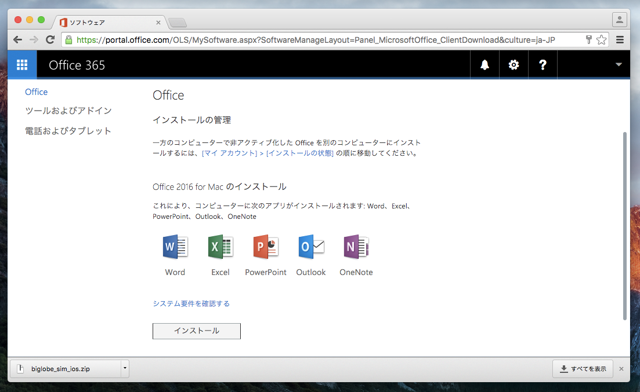Open the Chrome hamburger menu
The image size is (640, 392).
pos(620,40)
